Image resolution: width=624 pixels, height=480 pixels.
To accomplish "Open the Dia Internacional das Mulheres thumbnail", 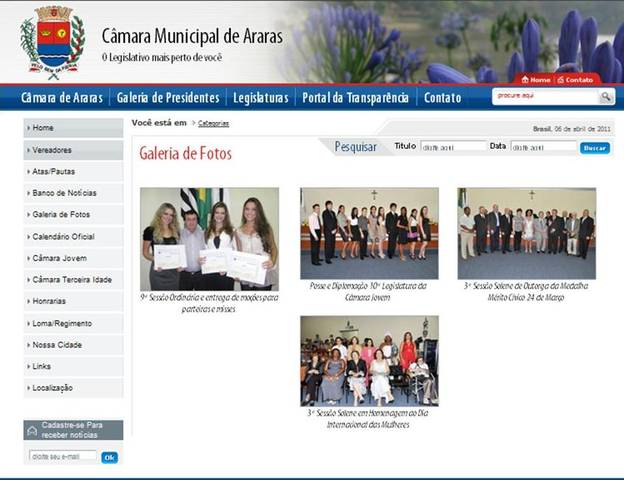I will (x=369, y=361).
